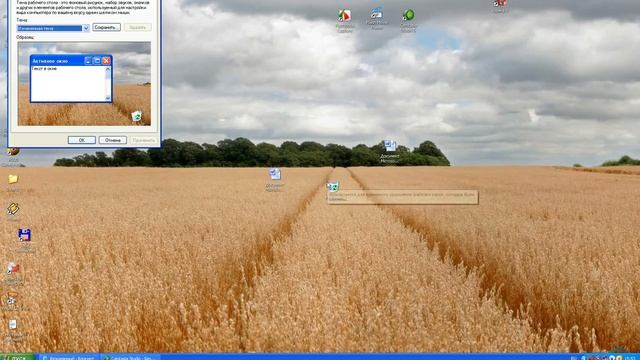The width and height of the screenshot is (640, 360).
Task: Click the Сохранить theme button
Action: [x=106, y=27]
